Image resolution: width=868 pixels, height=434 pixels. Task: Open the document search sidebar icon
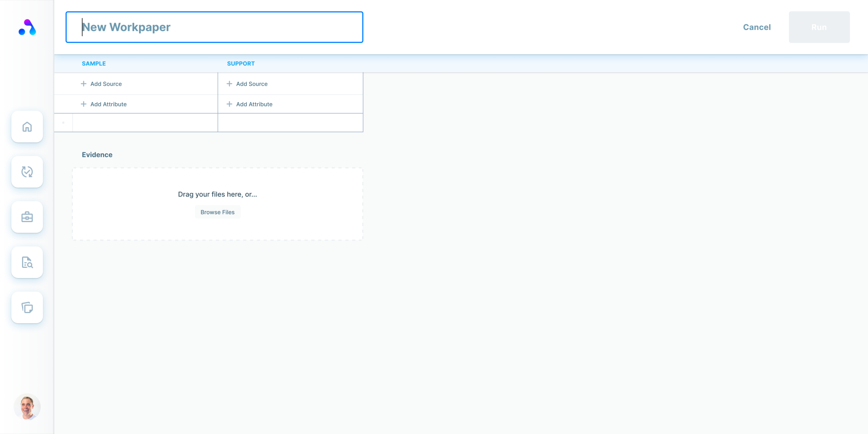click(27, 262)
